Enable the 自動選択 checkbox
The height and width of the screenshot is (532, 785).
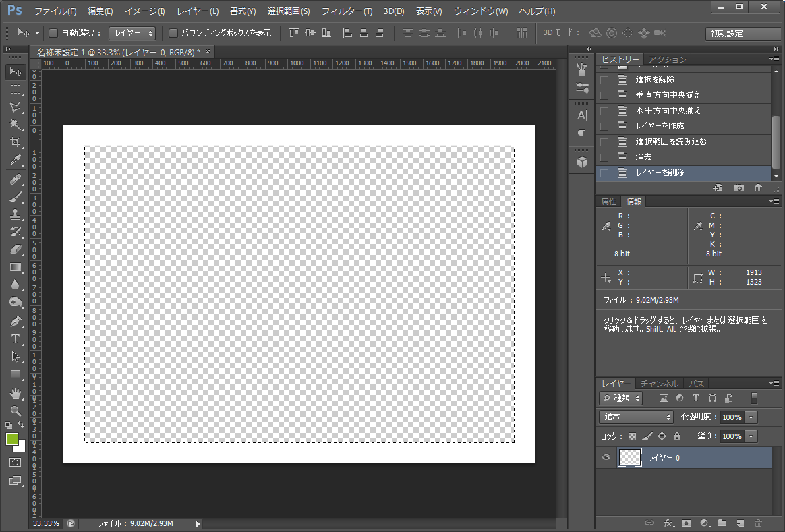point(54,33)
